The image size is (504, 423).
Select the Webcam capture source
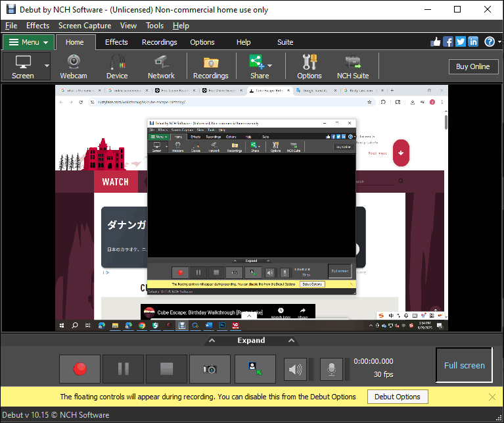coord(73,66)
